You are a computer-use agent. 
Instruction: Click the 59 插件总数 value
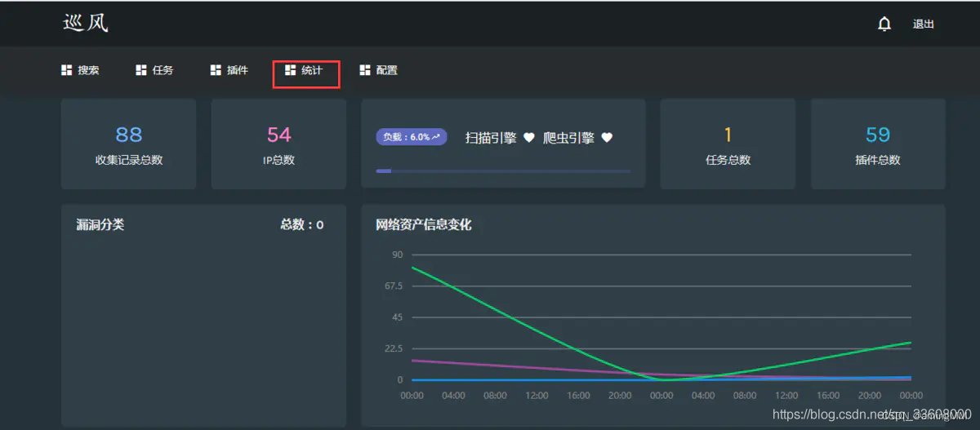click(878, 135)
